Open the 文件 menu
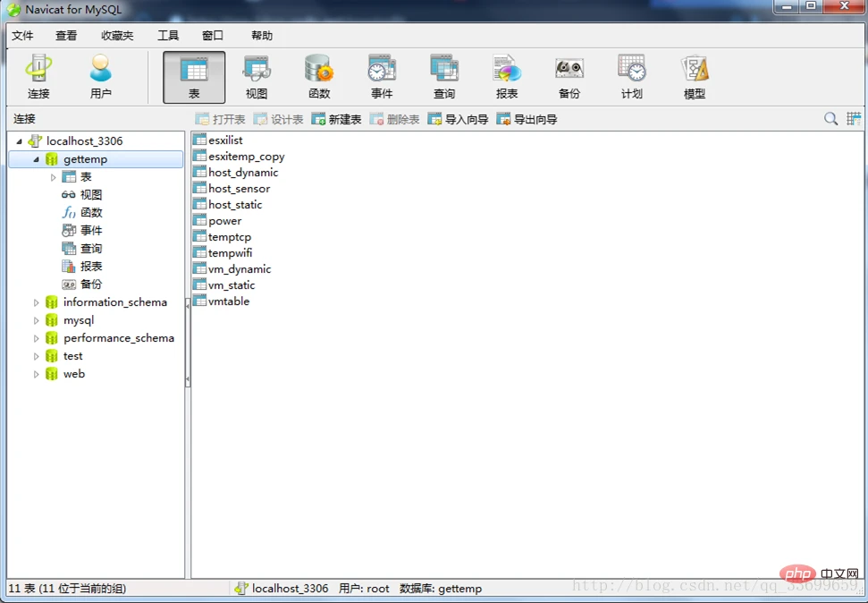868x603 pixels. click(x=22, y=36)
